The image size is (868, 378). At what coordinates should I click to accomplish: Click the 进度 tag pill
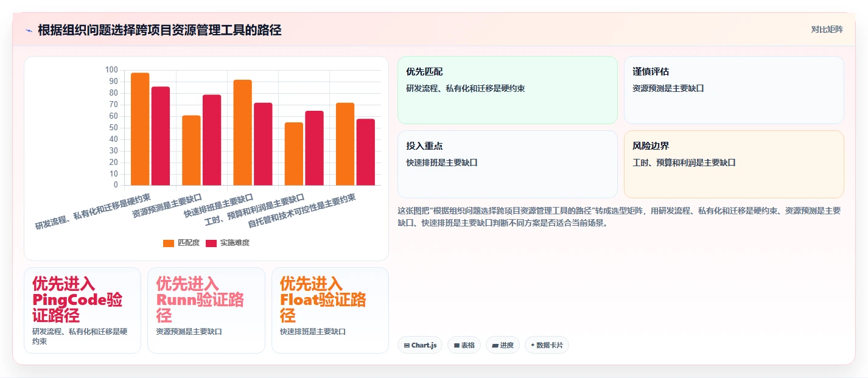pos(503,345)
